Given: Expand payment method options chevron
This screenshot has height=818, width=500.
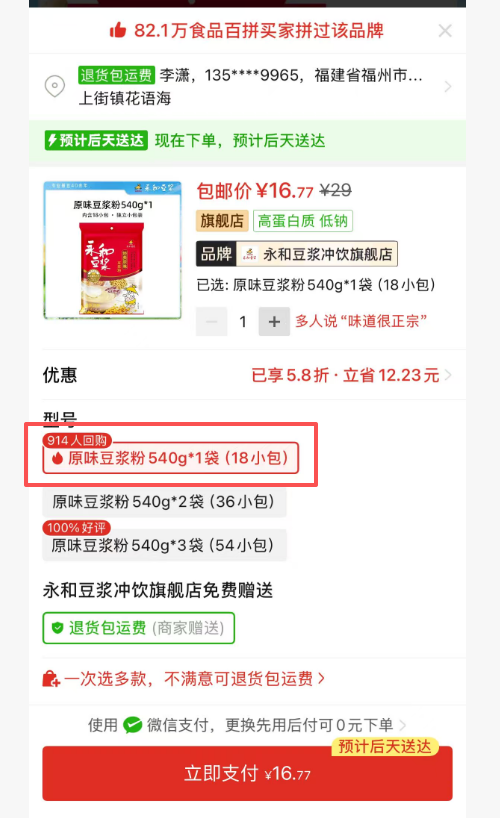Looking at the screenshot, I should tap(402, 725).
